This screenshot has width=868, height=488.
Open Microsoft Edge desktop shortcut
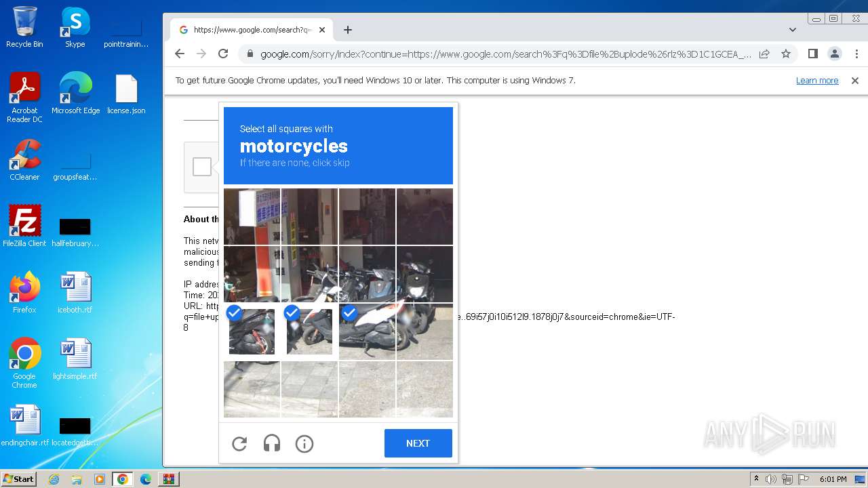coord(75,94)
